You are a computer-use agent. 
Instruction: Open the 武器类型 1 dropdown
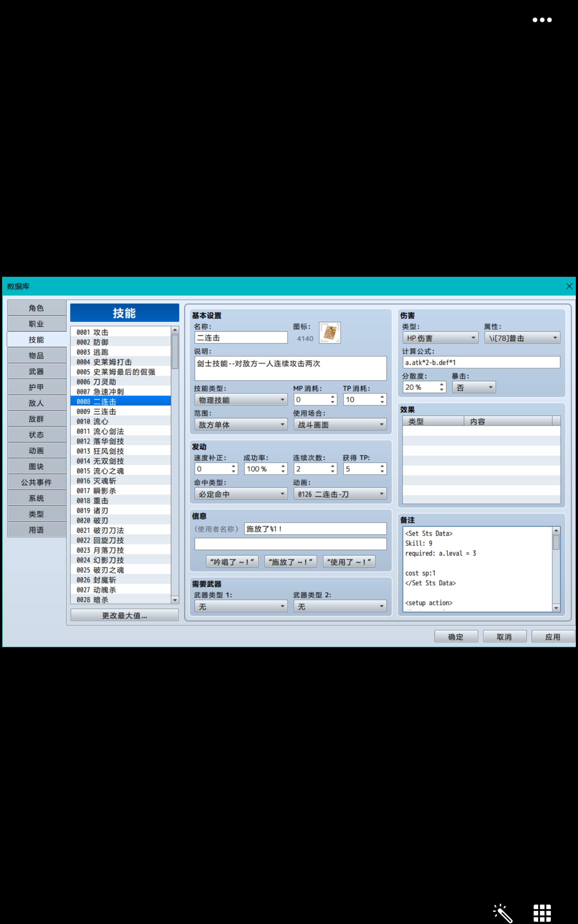point(241,606)
